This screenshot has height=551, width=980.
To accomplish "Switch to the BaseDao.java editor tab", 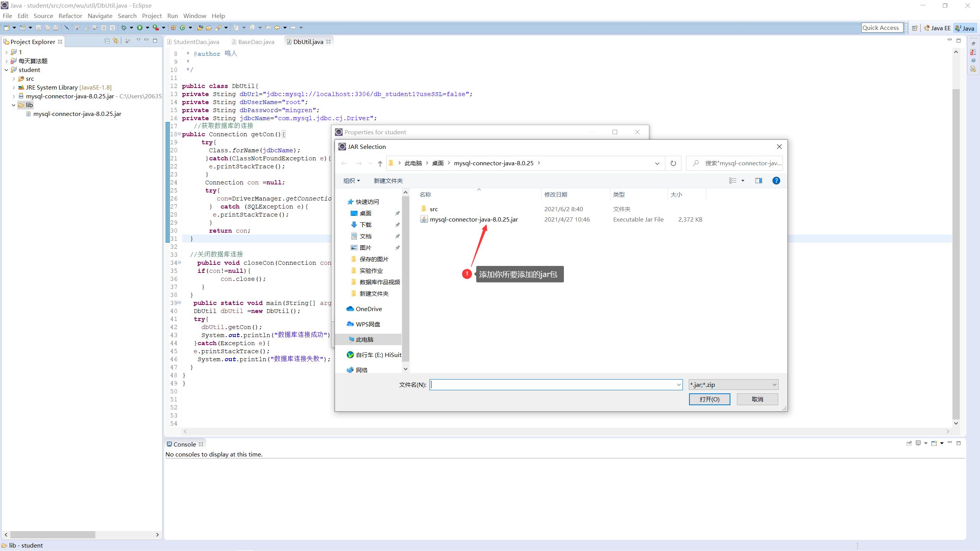I will [255, 42].
